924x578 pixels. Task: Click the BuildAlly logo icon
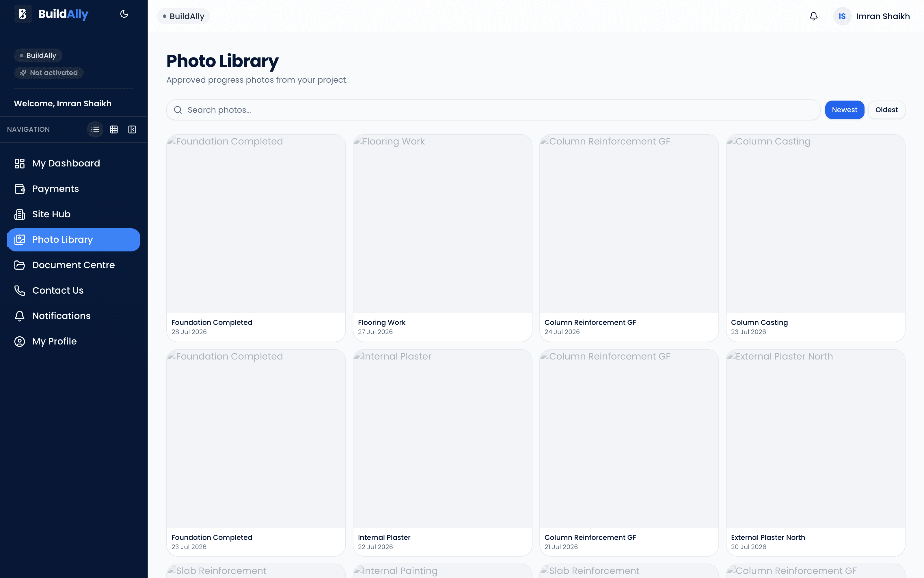[x=23, y=14]
